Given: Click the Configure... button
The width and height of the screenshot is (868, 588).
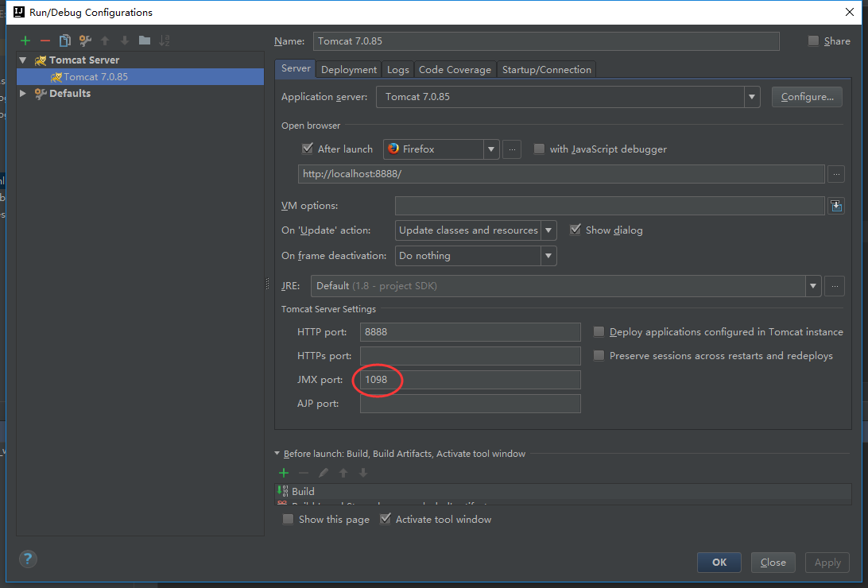Looking at the screenshot, I should 807,97.
